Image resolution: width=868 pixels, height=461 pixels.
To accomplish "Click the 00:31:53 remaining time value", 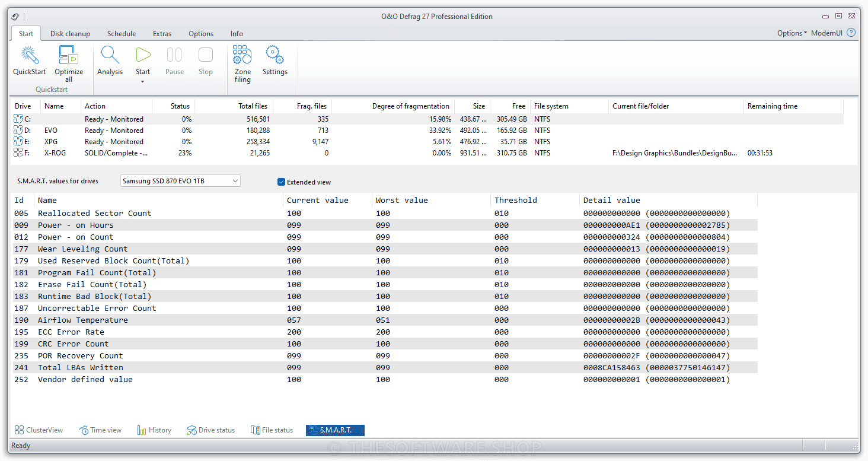I will coord(760,153).
